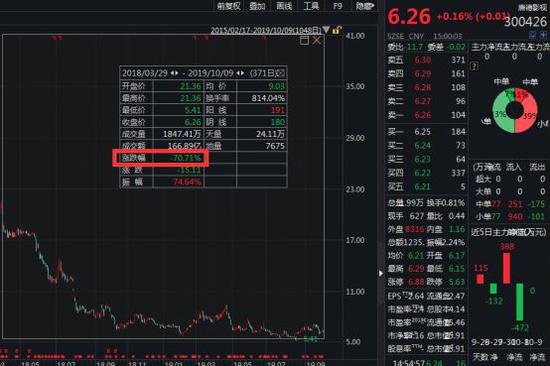Click the red bar labeled 388
Image resolution: width=550 pixels, height=366 pixels.
507,268
